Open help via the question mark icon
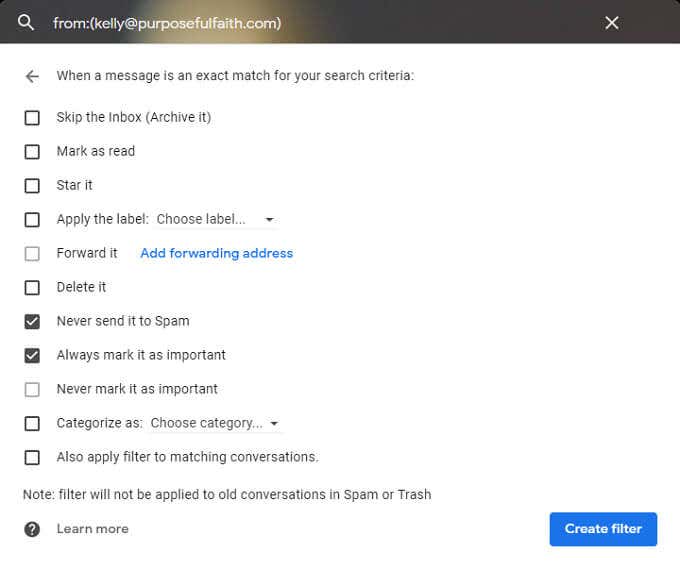This screenshot has height=569, width=680. pyautogui.click(x=32, y=529)
